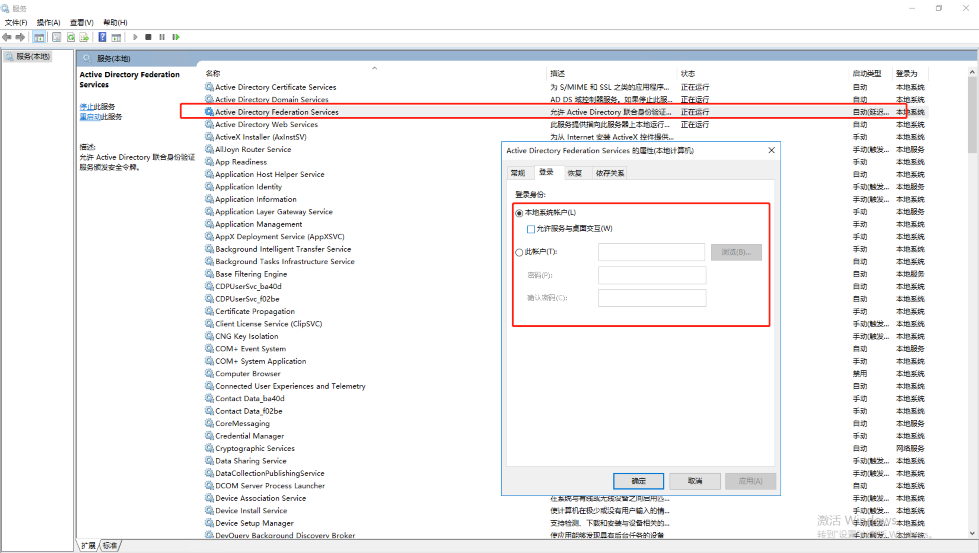979x553 pixels.
Task: Toggle the show/hide action pane toolbar icon
Action: 116,37
